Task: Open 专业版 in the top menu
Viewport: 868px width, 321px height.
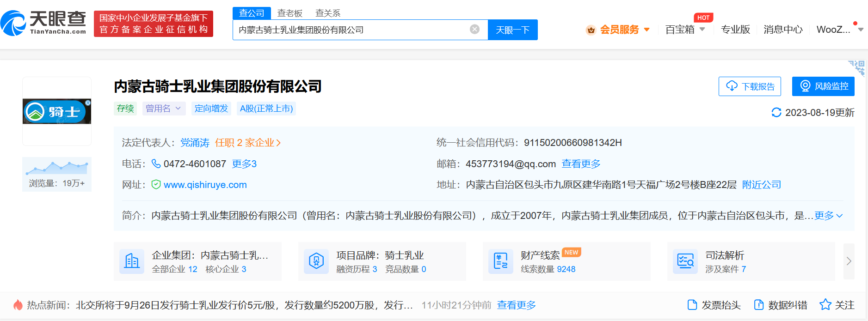Action: (x=735, y=30)
